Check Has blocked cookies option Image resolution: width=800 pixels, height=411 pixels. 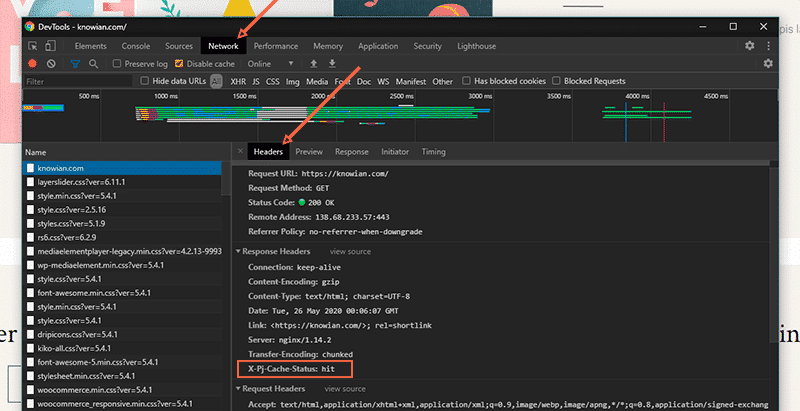pos(466,81)
